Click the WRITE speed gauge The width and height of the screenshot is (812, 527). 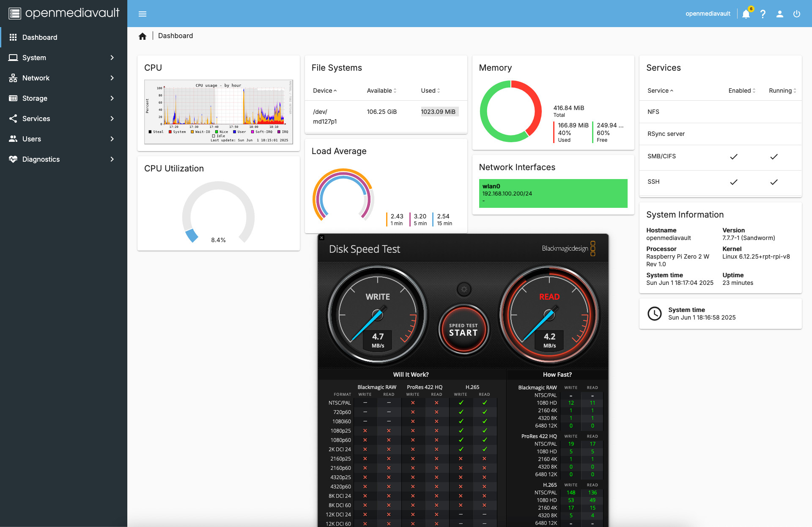click(x=378, y=315)
